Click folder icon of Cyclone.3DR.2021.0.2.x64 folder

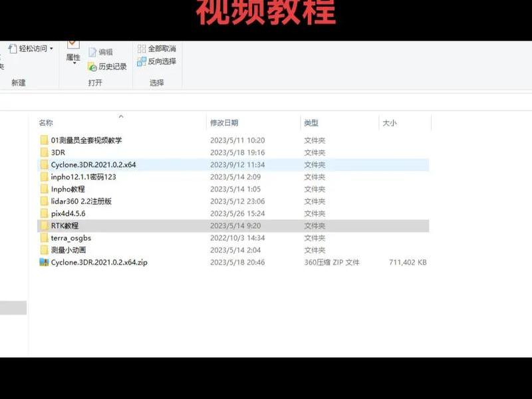pos(44,164)
